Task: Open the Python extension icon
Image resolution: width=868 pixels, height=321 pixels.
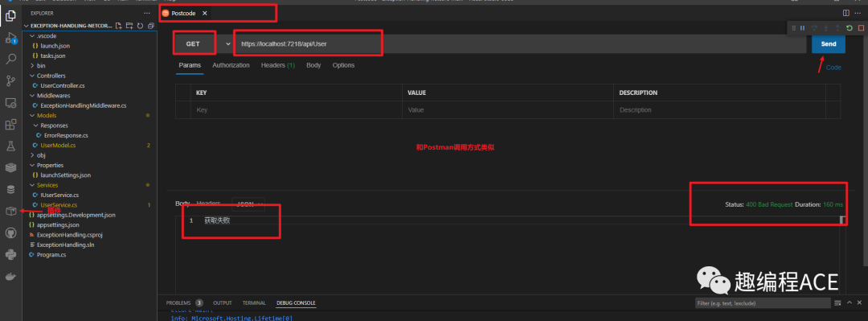Action: (10, 254)
